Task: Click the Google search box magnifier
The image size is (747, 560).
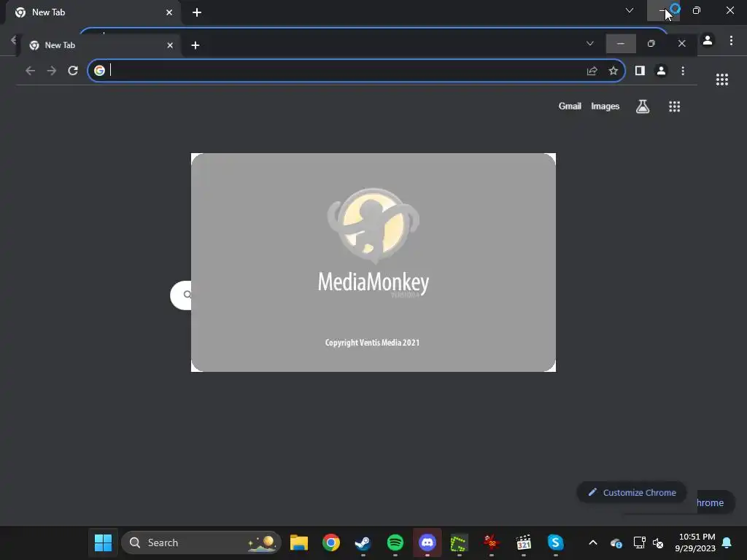Action: click(x=187, y=295)
